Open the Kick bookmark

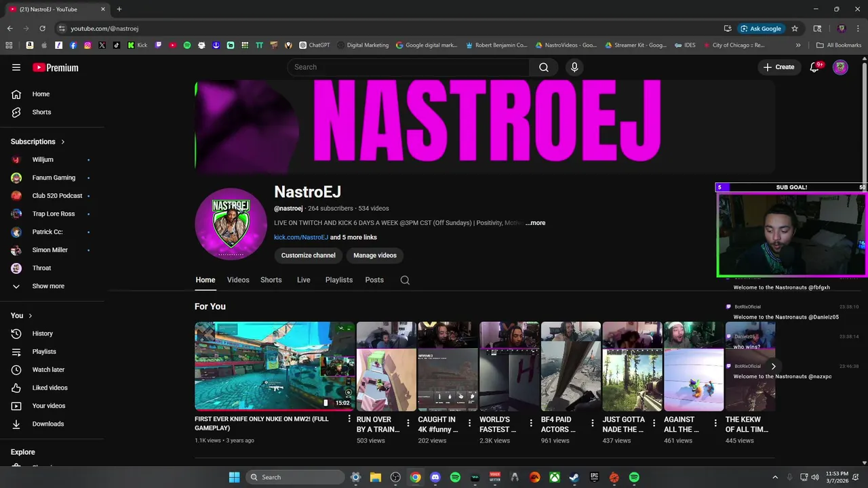pyautogui.click(x=138, y=45)
